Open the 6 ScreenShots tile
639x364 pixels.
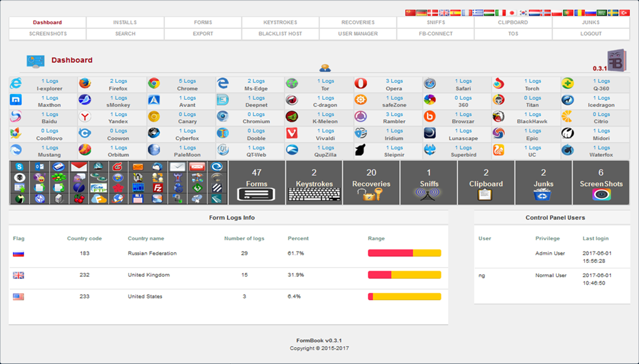click(x=601, y=183)
